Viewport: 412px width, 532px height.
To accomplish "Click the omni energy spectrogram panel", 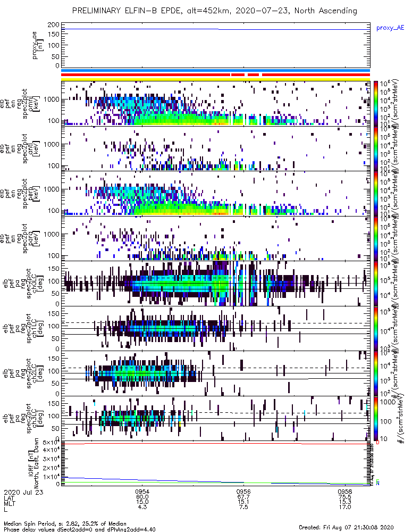I will (x=215, y=104).
